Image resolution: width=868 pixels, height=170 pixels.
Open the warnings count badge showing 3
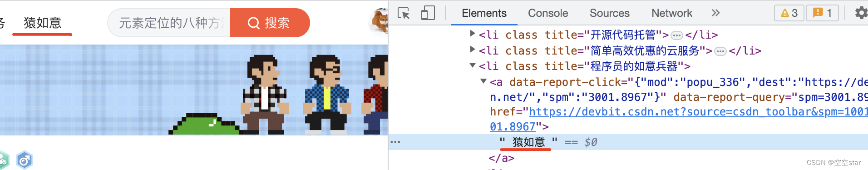(x=789, y=13)
